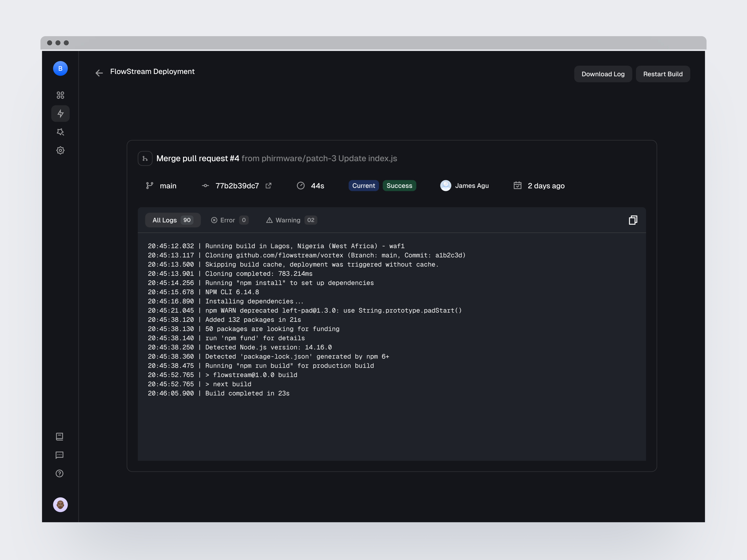Click the Warning triangle icon

click(270, 220)
